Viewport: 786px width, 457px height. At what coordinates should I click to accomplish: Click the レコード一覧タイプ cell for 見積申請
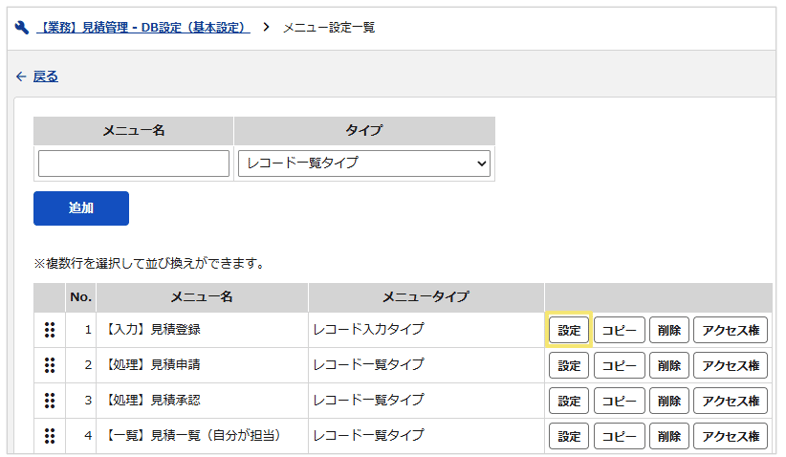[x=426, y=365]
